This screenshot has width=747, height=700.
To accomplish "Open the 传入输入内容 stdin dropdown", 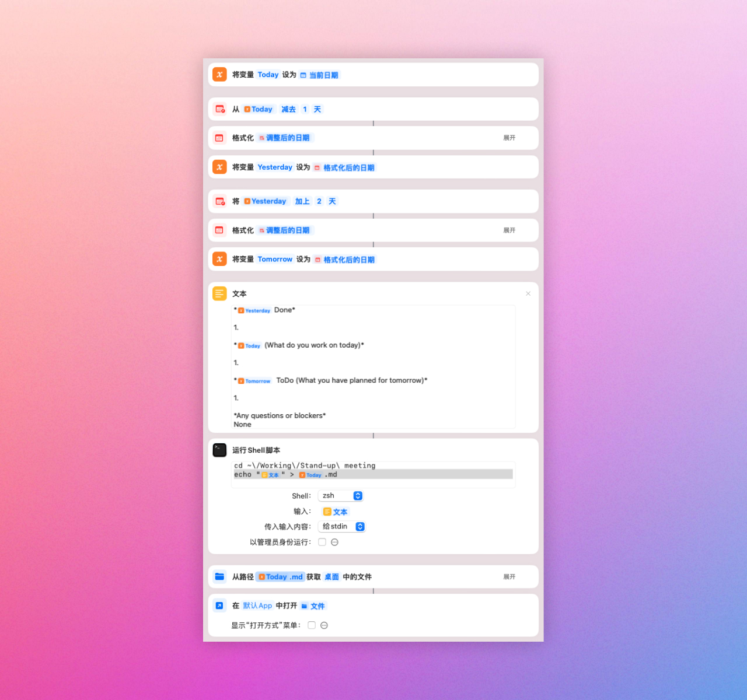I will tap(342, 526).
